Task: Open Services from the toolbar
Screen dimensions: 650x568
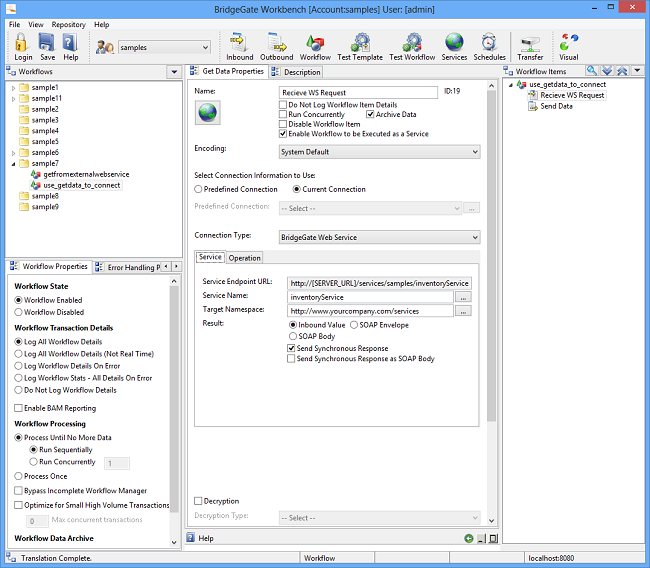Action: coord(454,46)
